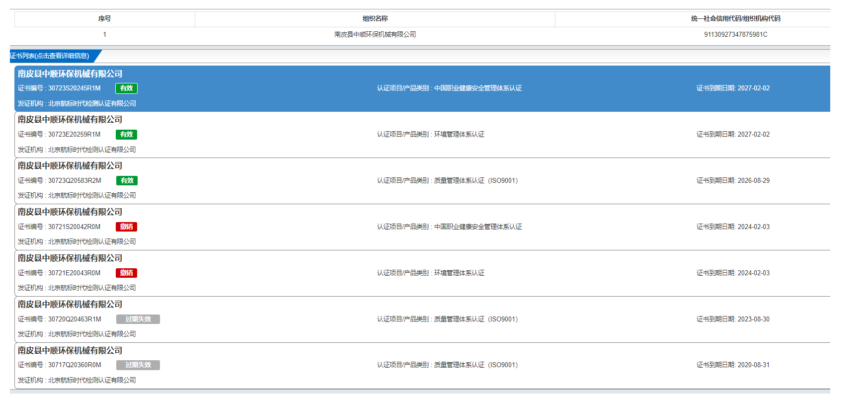Click credit code 91130927347875981C
This screenshot has width=868, height=394.
pyautogui.click(x=735, y=34)
